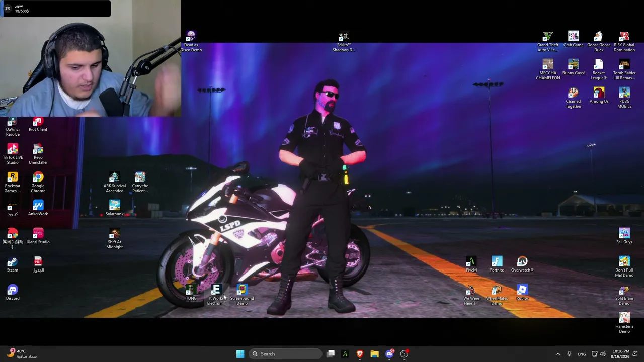Select the MECCHA CHAMELEON shortcut
The height and width of the screenshot is (362, 644).
coord(548,70)
